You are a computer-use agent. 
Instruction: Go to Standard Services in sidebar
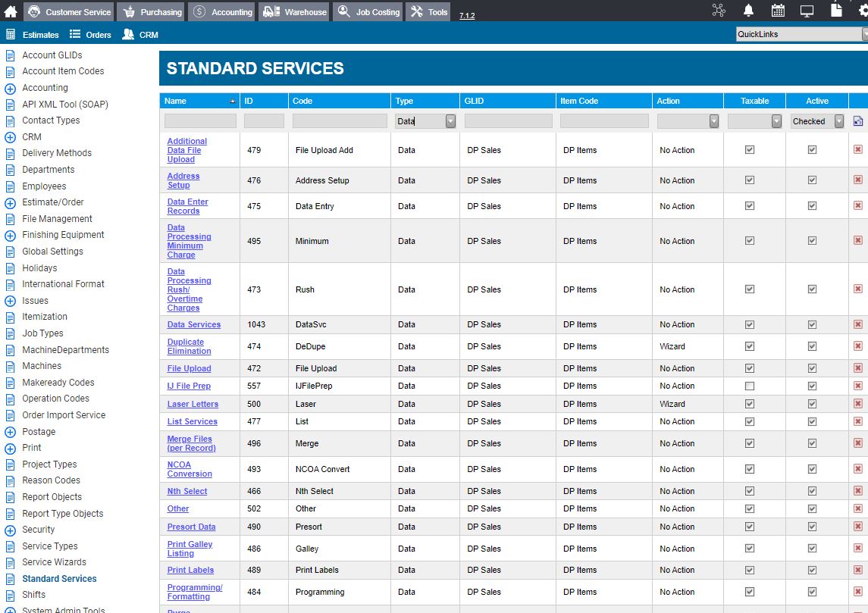tap(59, 579)
